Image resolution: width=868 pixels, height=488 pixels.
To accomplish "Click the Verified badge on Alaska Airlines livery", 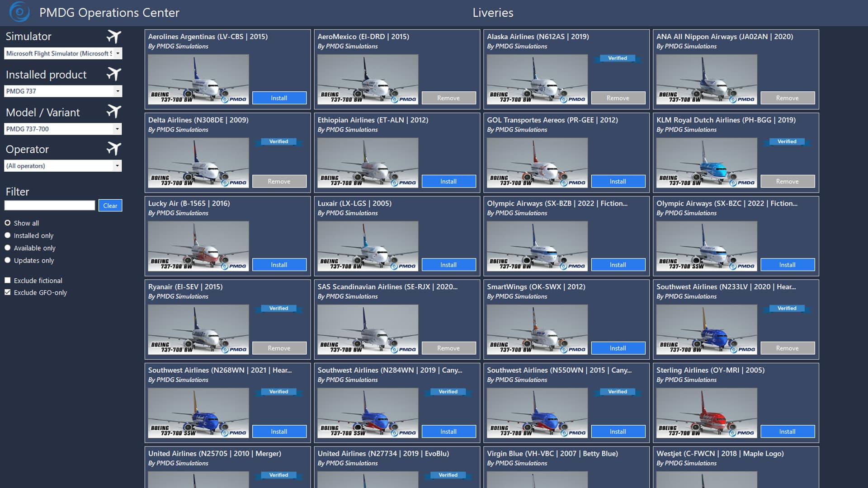I will [618, 58].
